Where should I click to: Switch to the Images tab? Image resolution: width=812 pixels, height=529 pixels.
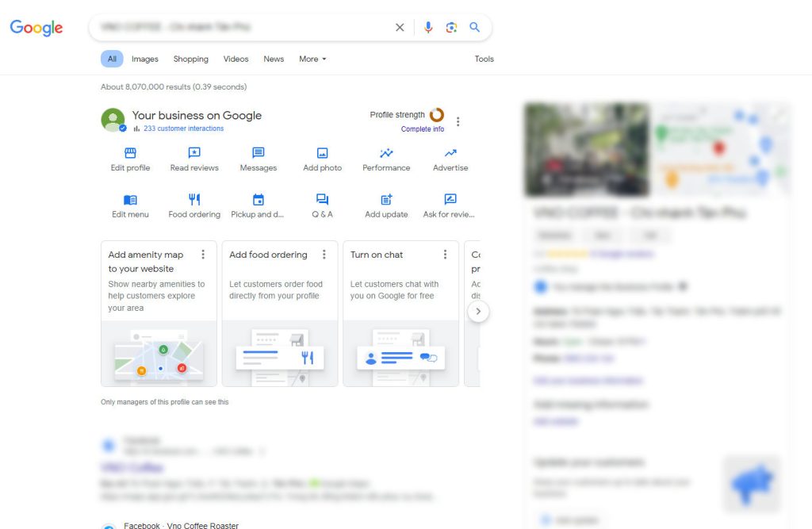click(145, 59)
